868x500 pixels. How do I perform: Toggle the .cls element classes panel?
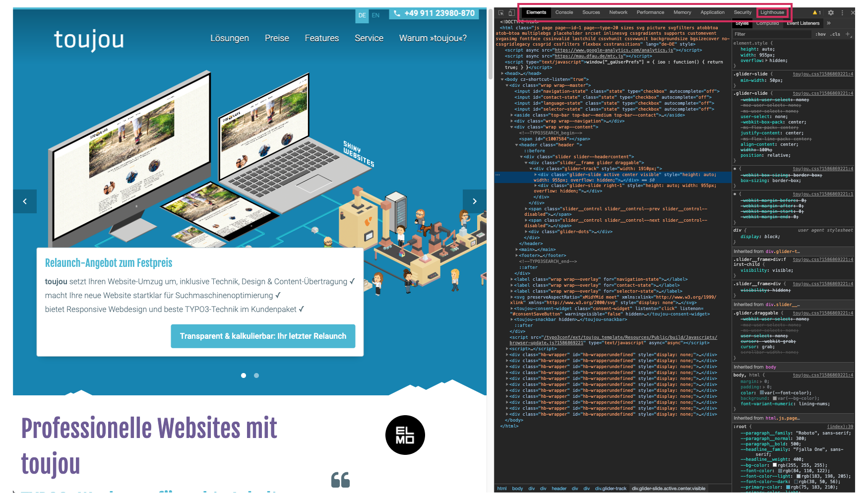[836, 34]
